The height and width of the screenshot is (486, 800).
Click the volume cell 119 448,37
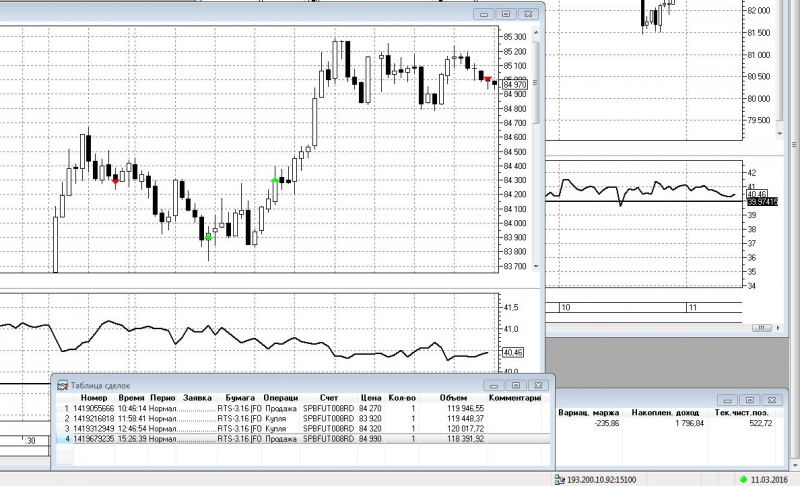click(x=465, y=419)
